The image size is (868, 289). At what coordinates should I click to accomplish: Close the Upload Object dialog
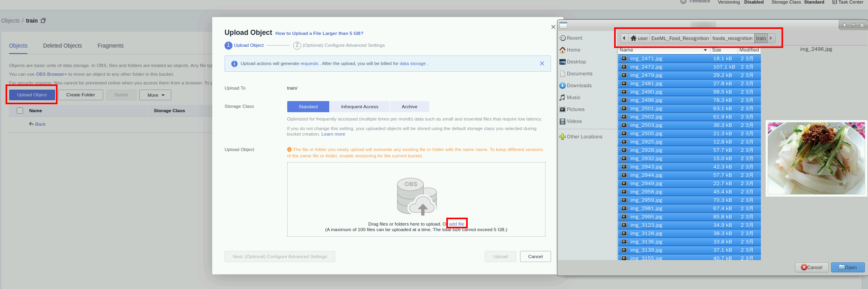pos(553,27)
